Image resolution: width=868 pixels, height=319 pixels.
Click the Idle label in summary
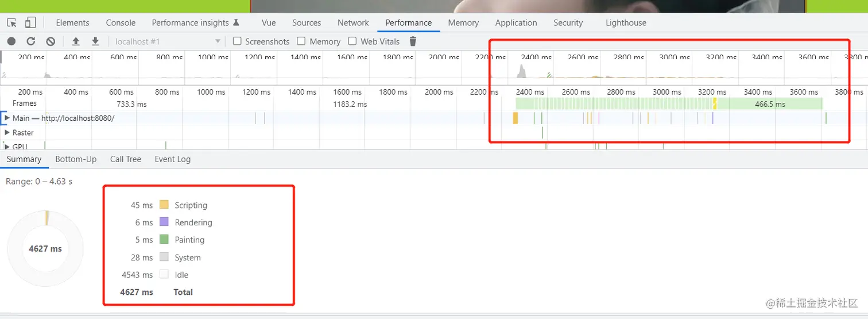181,275
